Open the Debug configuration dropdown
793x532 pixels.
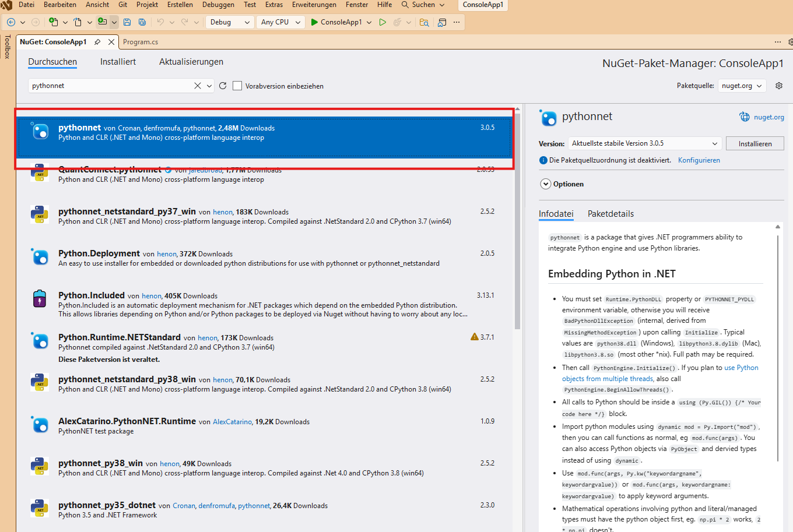coord(230,22)
